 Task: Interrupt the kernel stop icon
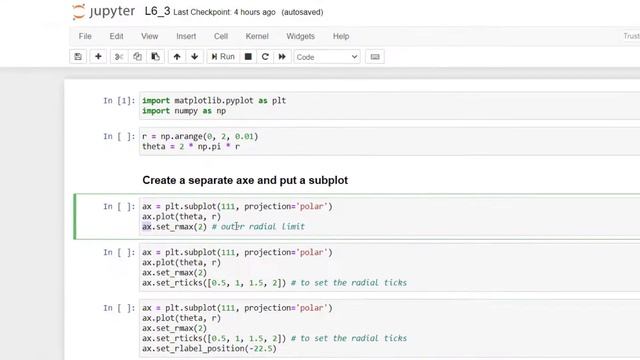point(248,57)
